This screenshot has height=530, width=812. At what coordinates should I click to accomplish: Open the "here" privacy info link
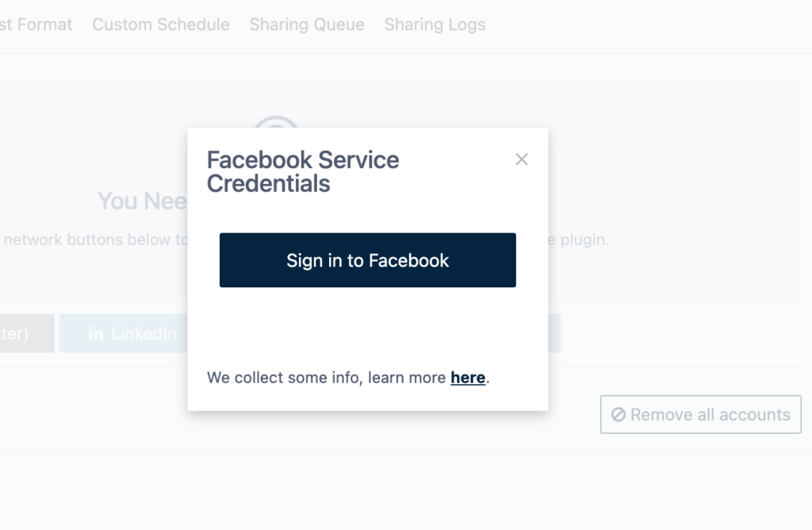coord(468,378)
